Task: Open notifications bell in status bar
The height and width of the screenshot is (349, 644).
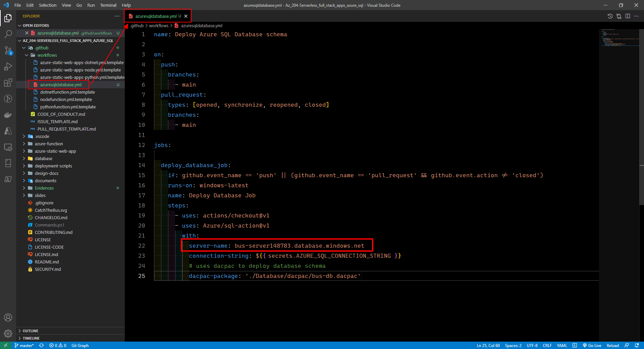Action: coord(637,345)
